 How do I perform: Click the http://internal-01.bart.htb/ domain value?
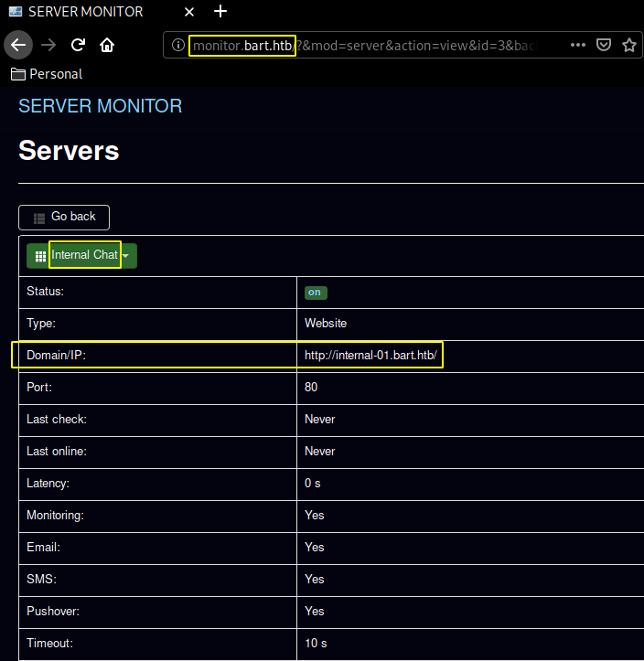[x=371, y=355]
